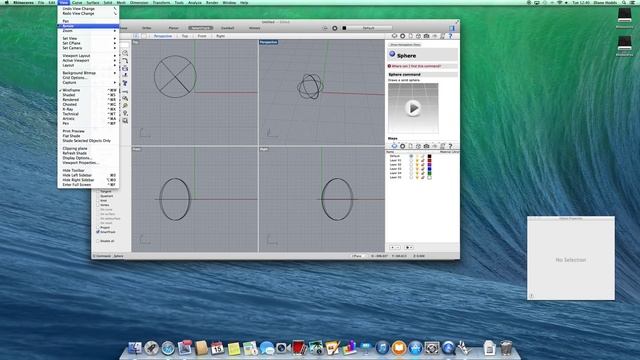The width and height of the screenshot is (640, 360).
Task: Switch to the Top viewport tab
Action: point(185,36)
